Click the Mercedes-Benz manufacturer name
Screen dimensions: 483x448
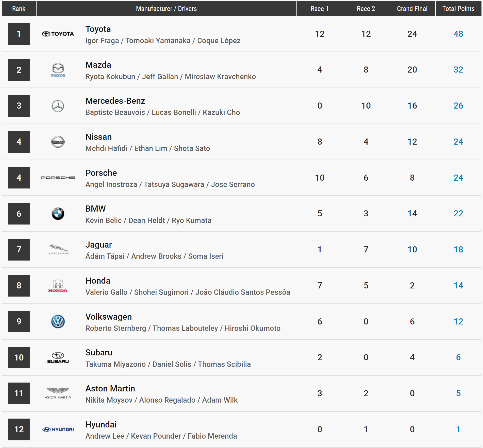[x=115, y=101]
